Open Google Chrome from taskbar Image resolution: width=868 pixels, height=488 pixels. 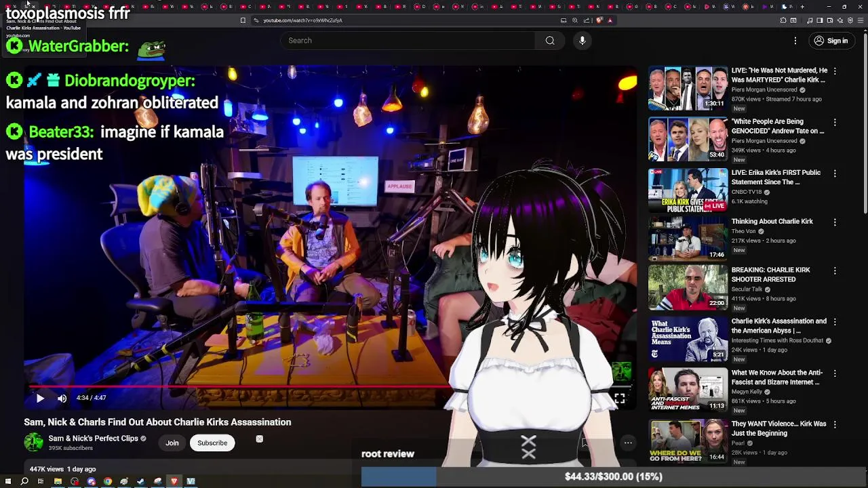(108, 481)
